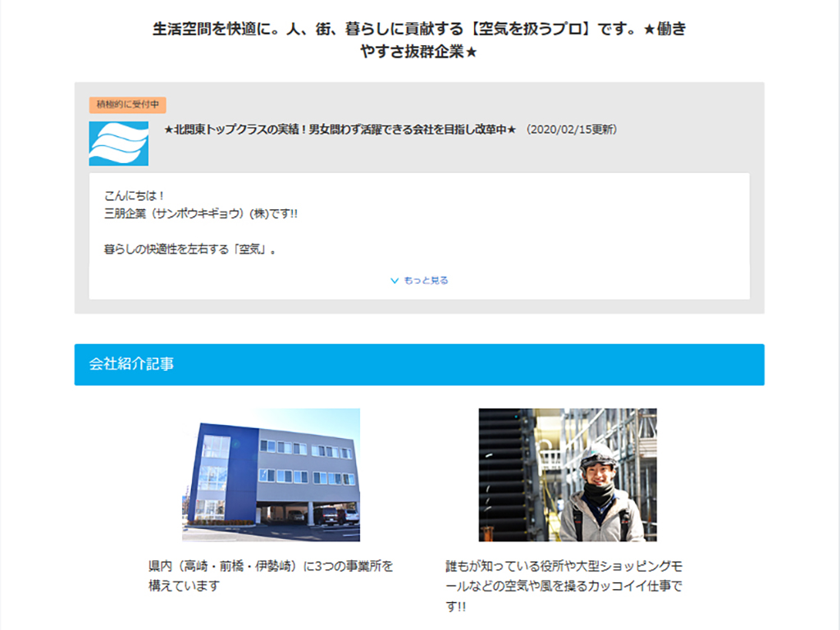Click the star after 抜群企業 in headline

pos(471,53)
